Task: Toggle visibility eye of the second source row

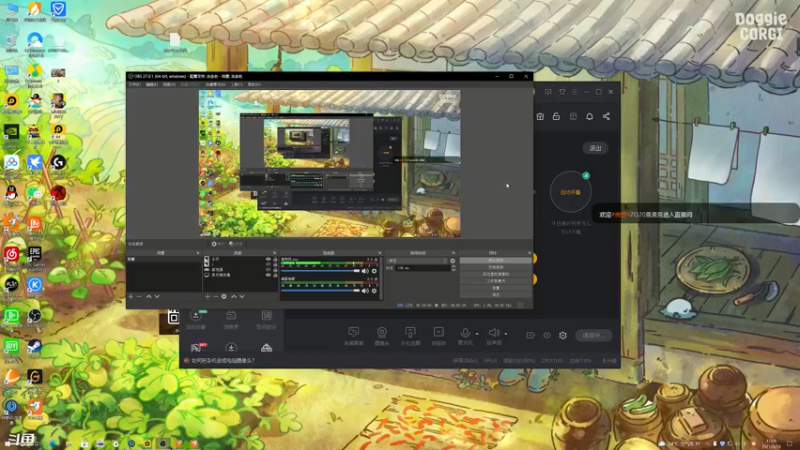Action: pyautogui.click(x=268, y=264)
